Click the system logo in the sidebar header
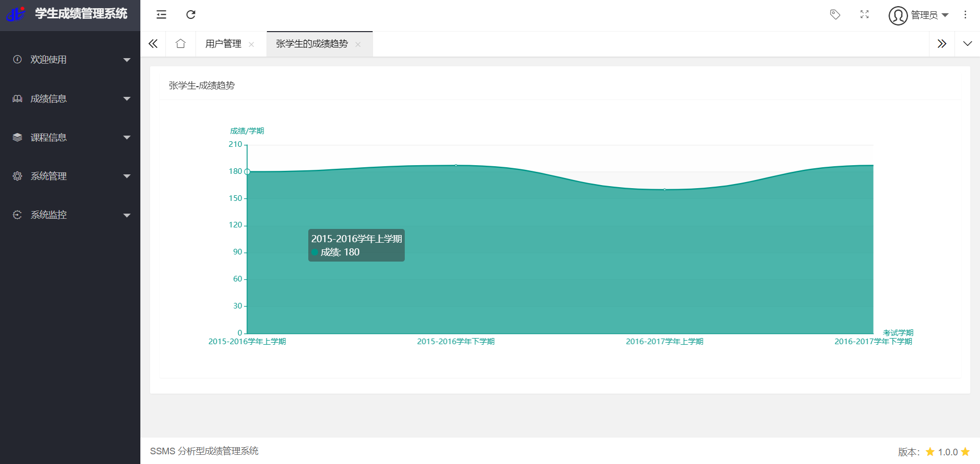The width and height of the screenshot is (980, 464). tap(16, 14)
